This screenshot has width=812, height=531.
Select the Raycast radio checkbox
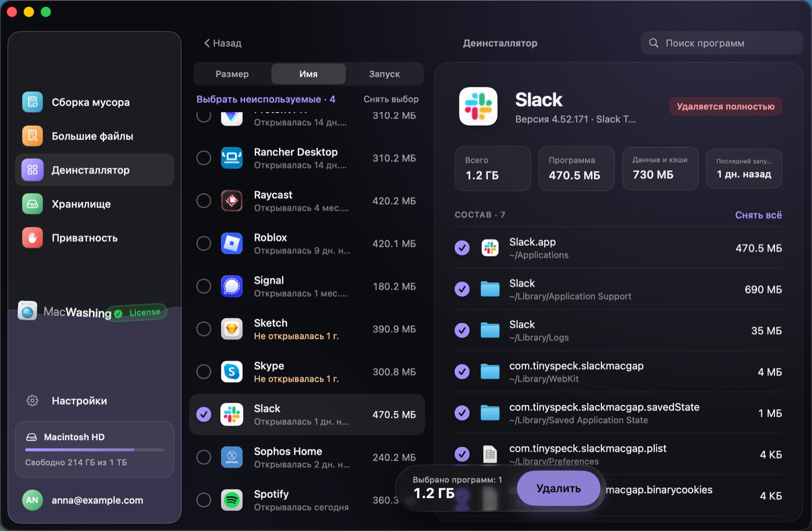(204, 201)
